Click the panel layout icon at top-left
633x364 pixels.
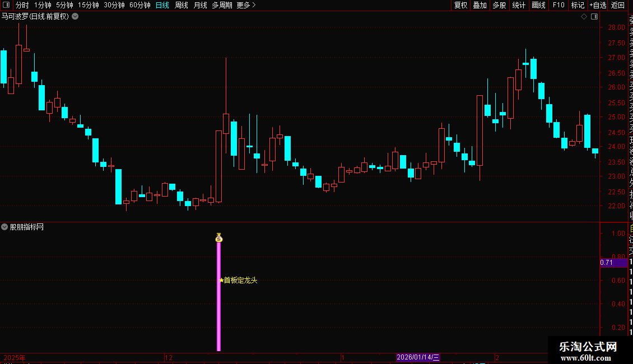6,5
